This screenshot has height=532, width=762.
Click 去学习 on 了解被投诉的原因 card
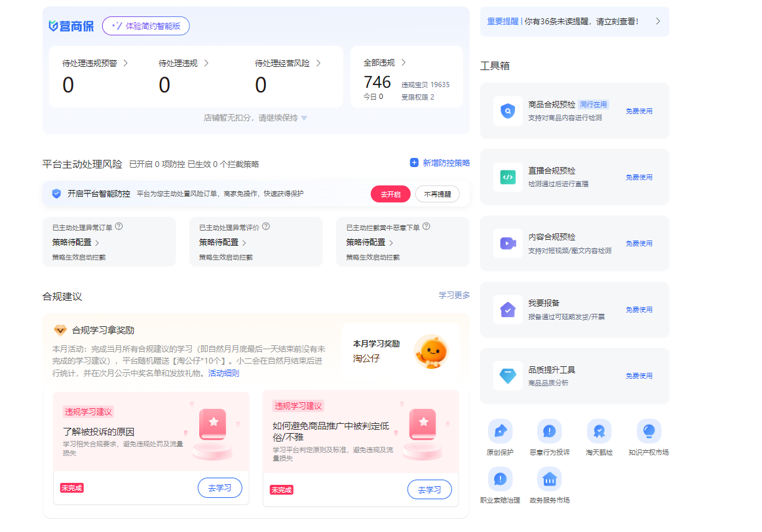point(219,488)
